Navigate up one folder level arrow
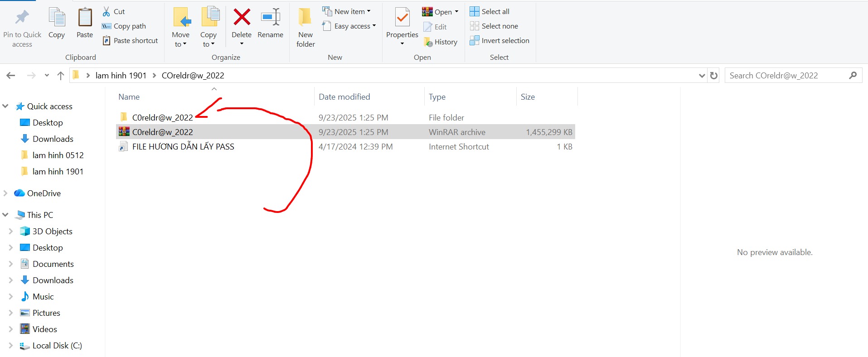The image size is (868, 357). 61,76
